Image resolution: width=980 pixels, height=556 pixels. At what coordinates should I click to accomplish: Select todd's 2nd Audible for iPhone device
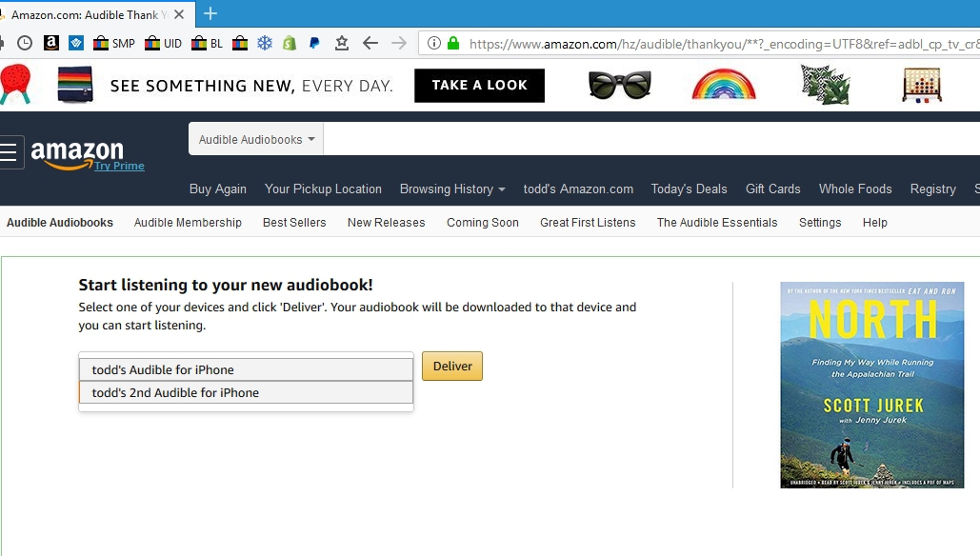247,392
